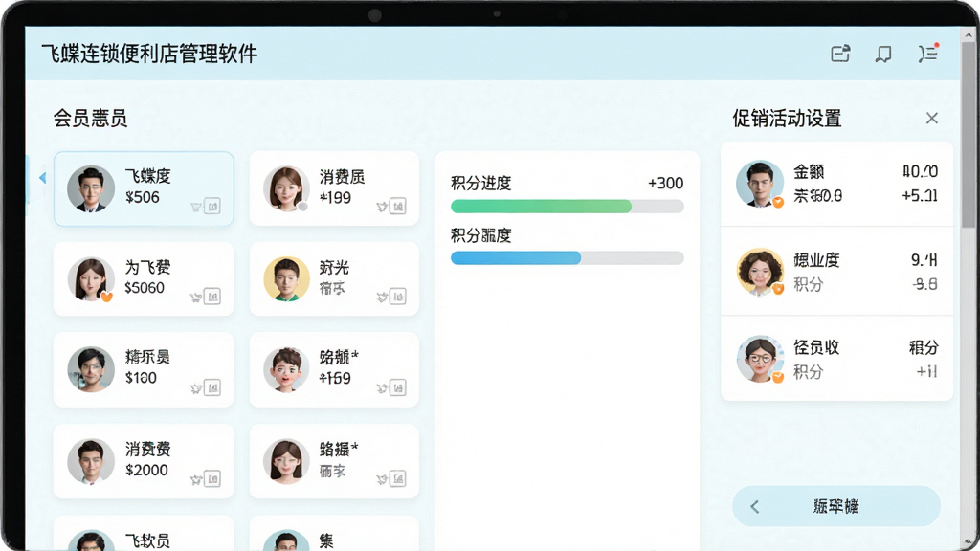Click the share/export icon in the header
Viewport: 980px width, 551px height.
coord(840,54)
